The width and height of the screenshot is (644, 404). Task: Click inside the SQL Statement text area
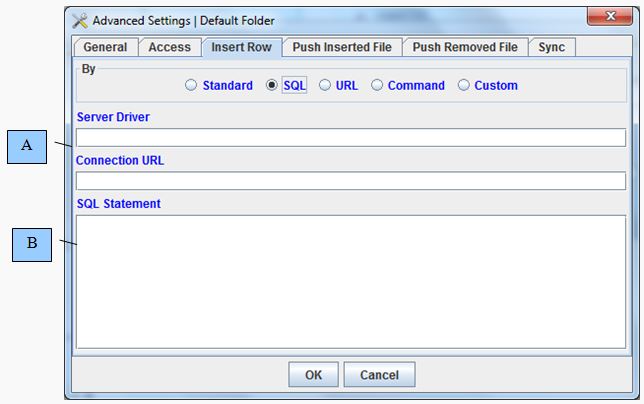pos(351,281)
